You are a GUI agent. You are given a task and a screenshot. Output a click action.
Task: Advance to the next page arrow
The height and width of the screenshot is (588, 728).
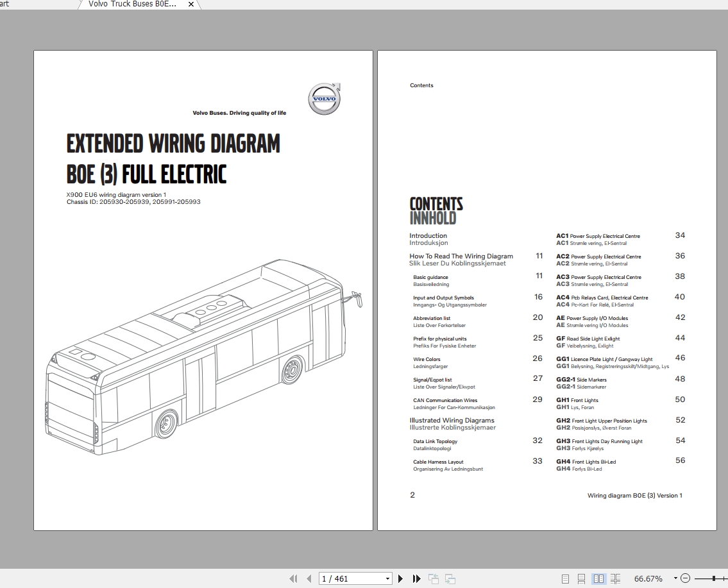[x=400, y=578]
